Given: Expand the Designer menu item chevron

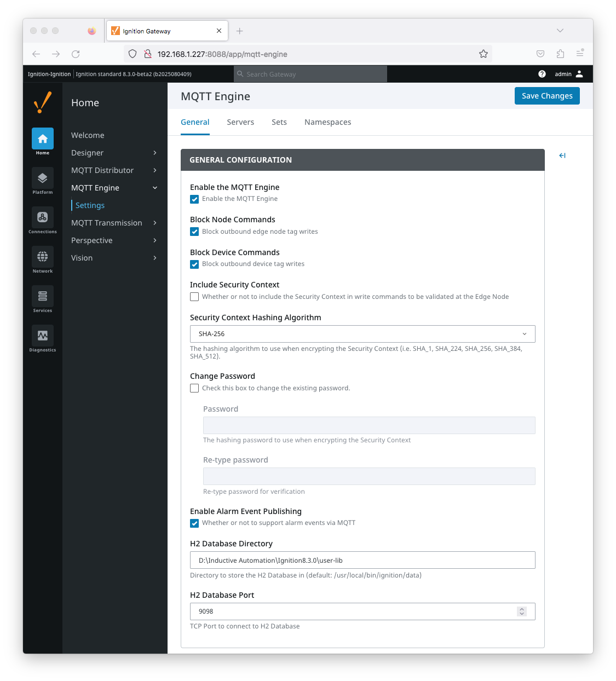Looking at the screenshot, I should point(155,153).
